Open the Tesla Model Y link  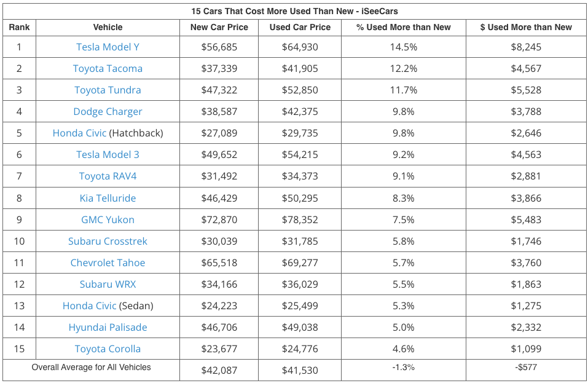108,47
